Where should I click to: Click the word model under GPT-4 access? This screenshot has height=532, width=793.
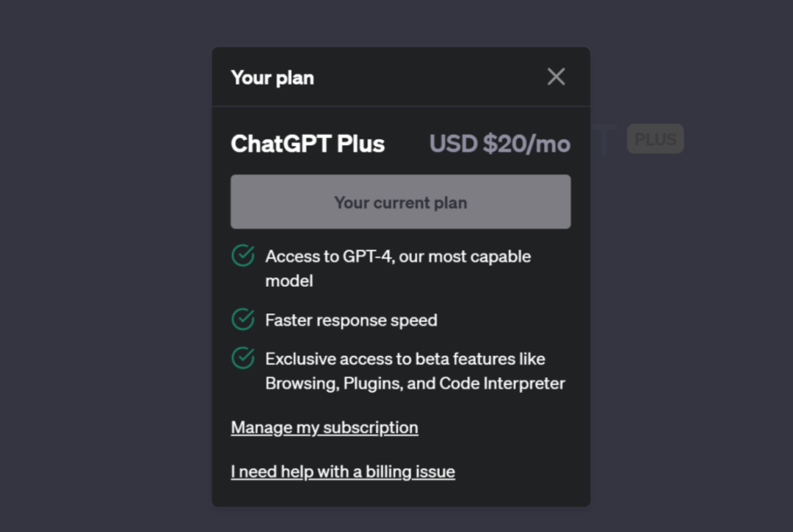point(289,281)
